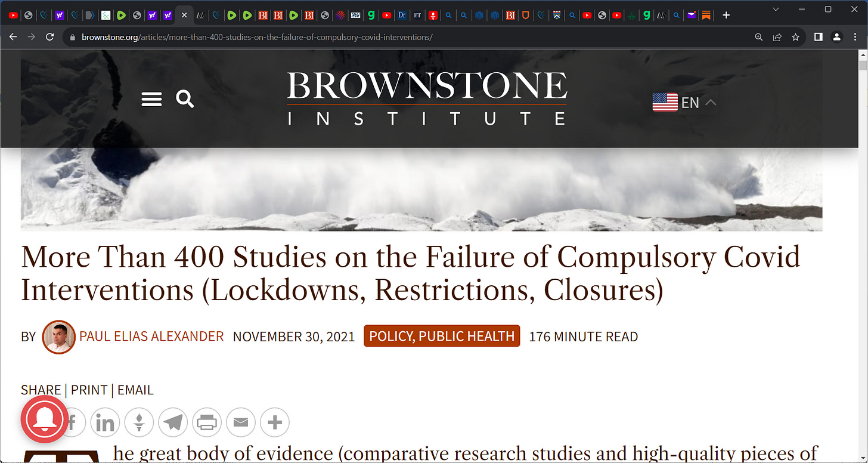This screenshot has width=868, height=463.
Task: Open a new browser tab
Action: pyautogui.click(x=726, y=15)
